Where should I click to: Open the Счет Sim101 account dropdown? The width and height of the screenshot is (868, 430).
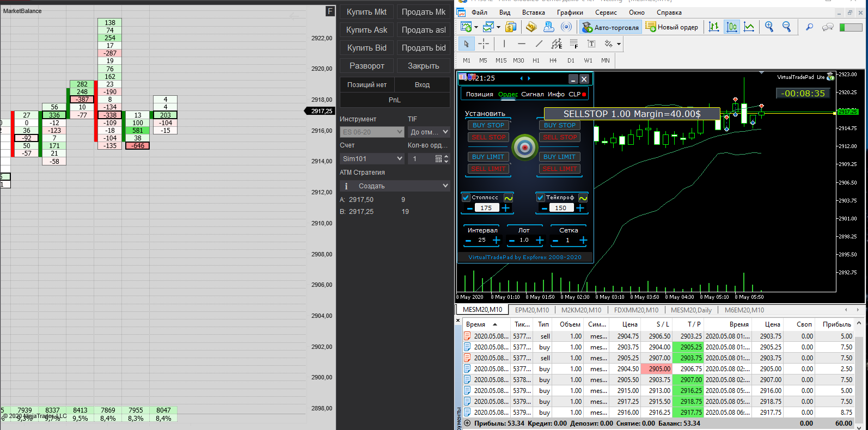(372, 158)
